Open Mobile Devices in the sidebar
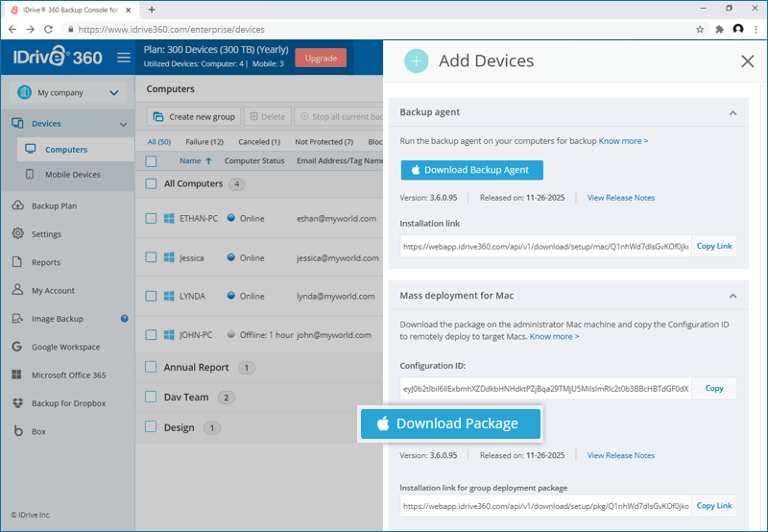The image size is (768, 532). click(x=73, y=175)
